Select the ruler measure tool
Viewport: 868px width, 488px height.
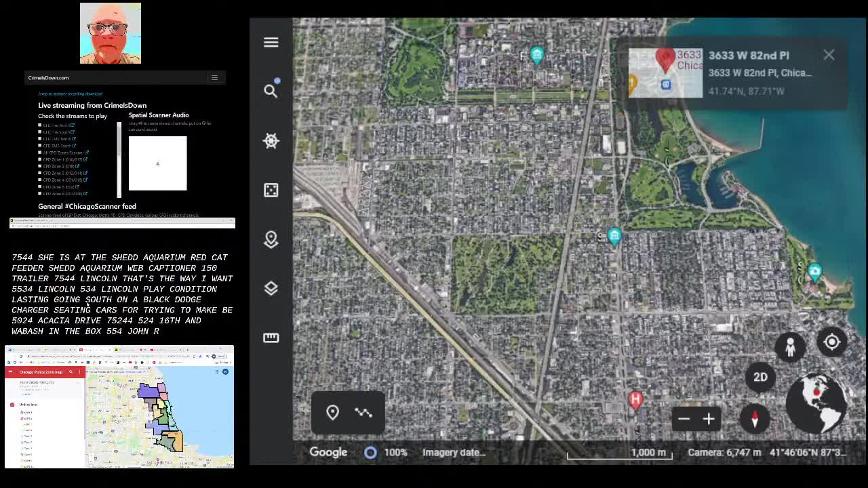click(271, 338)
